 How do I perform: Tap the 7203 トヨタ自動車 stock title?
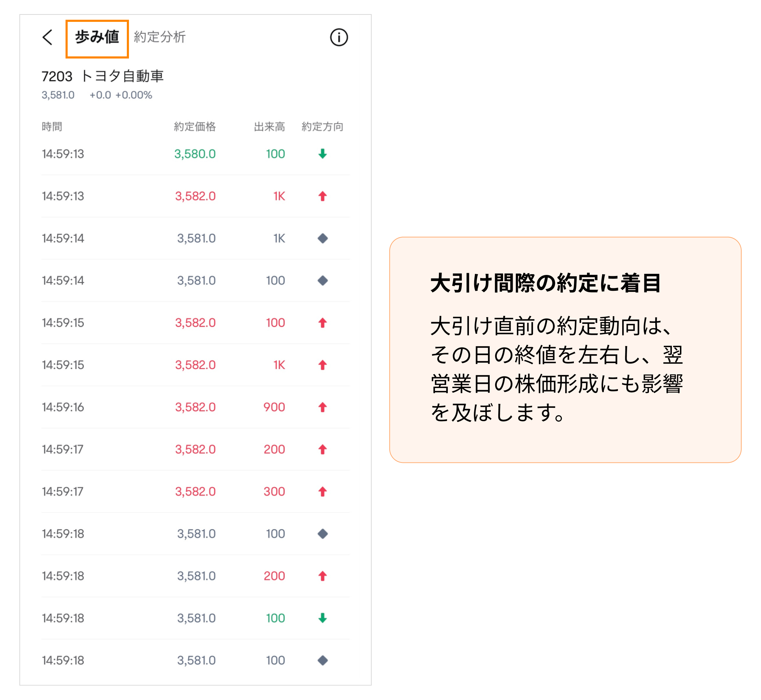(x=102, y=76)
